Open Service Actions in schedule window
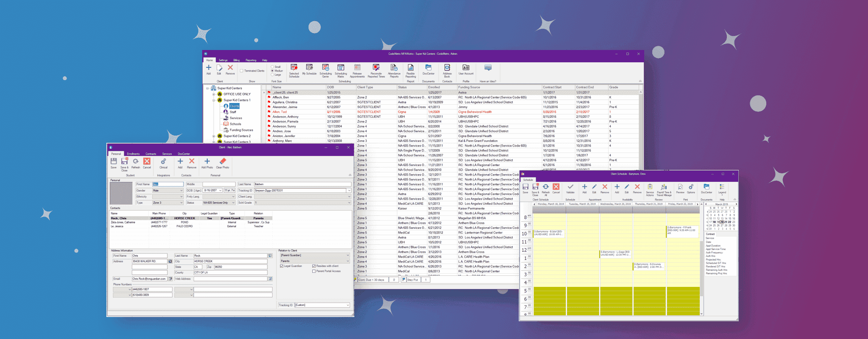Viewport: 868px width, 339px height. (x=650, y=188)
